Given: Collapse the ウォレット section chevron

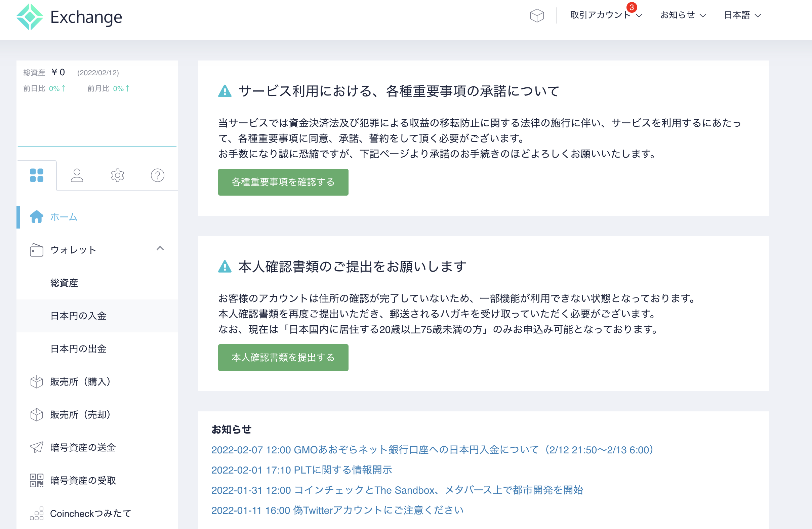Looking at the screenshot, I should [160, 248].
